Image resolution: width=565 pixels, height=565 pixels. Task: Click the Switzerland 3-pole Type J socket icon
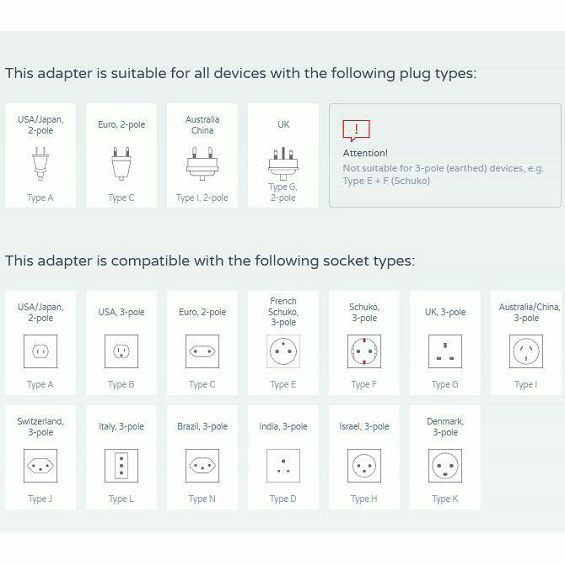tap(40, 466)
